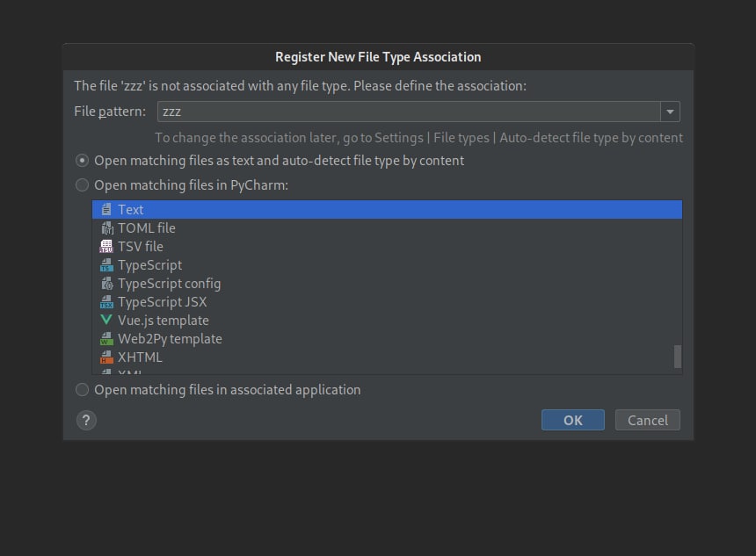Click the XHTML file icon
This screenshot has width=756, height=556.
click(106, 357)
